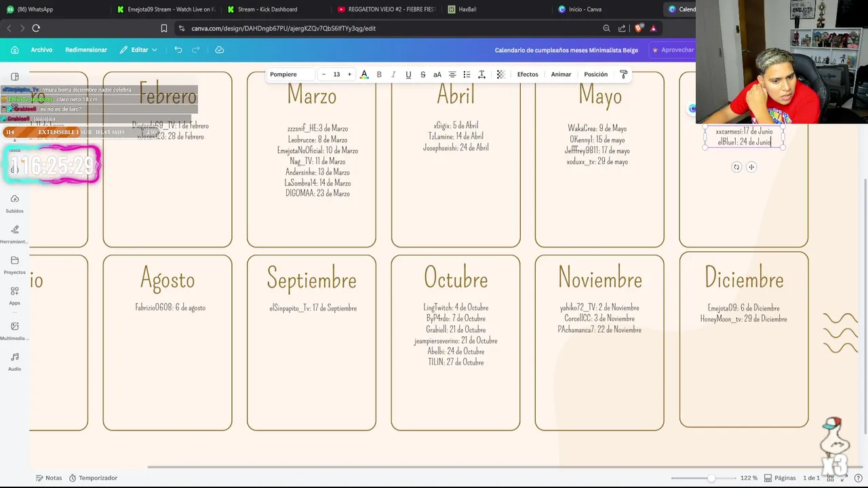Open the Efectos panel

tap(528, 75)
